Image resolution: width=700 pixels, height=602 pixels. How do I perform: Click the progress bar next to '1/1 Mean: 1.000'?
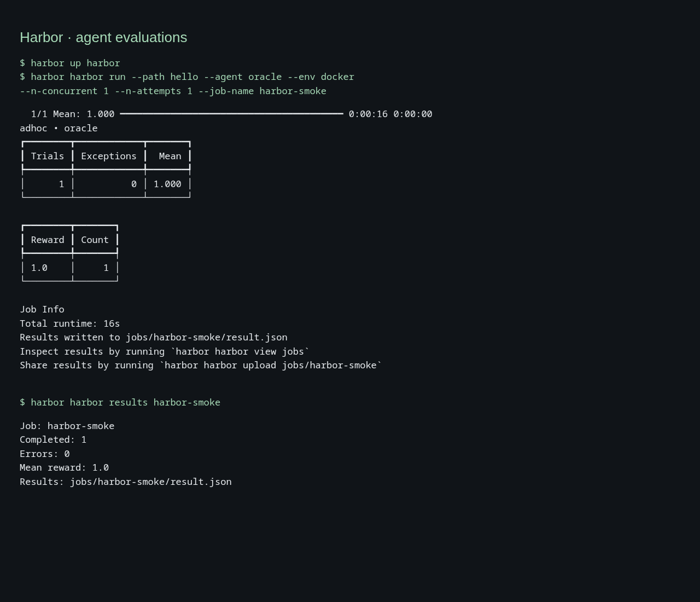(231, 114)
